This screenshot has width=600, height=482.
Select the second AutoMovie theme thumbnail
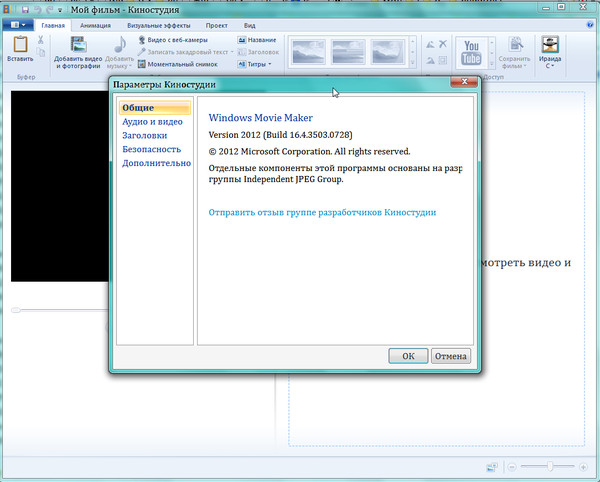coord(348,52)
